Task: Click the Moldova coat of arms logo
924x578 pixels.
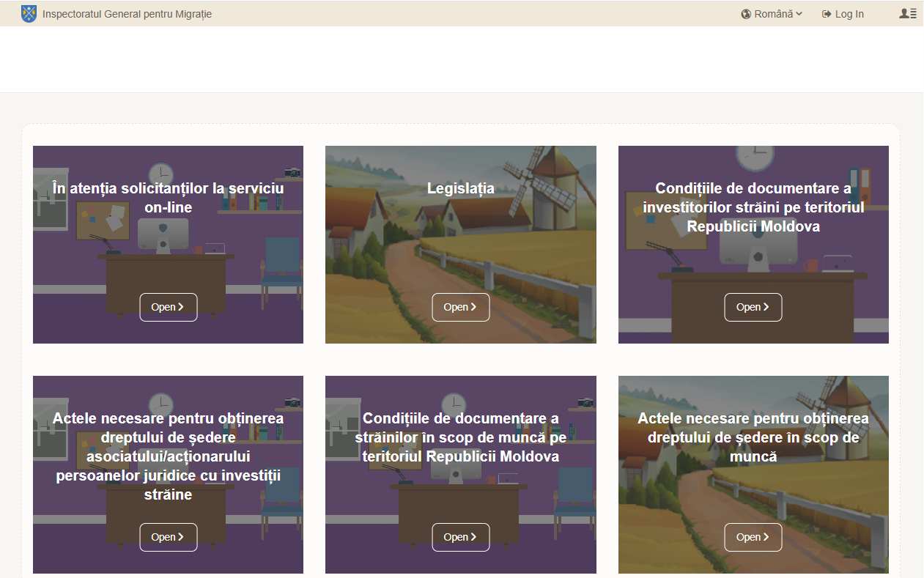Action: pos(29,13)
